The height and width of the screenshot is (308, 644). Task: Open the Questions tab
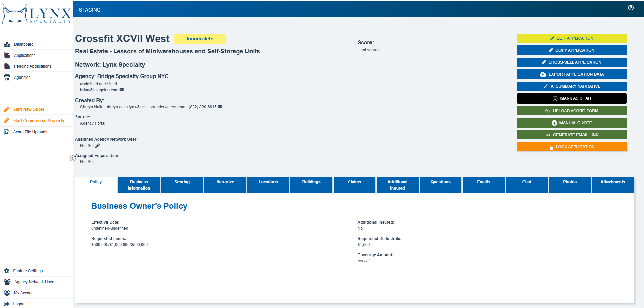[x=440, y=185]
